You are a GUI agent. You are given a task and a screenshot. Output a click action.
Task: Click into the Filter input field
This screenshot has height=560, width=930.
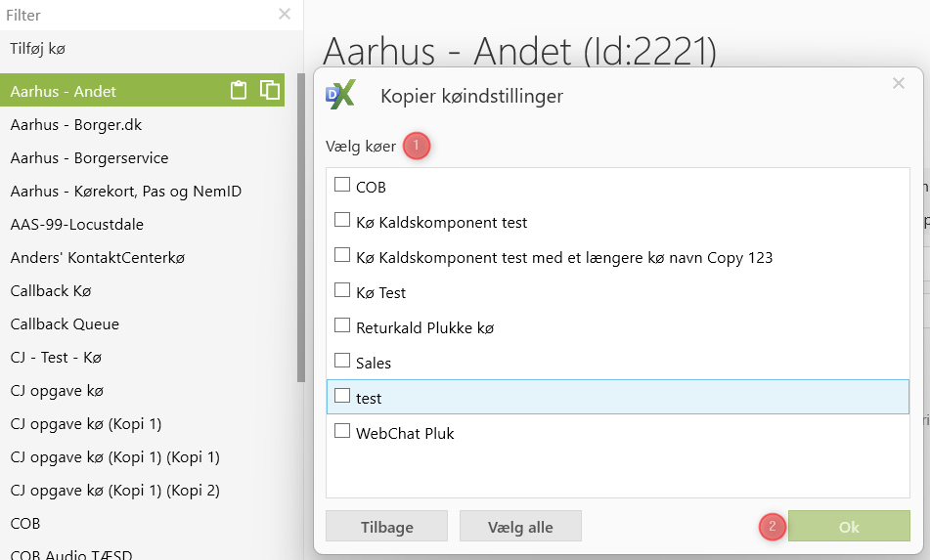(x=137, y=16)
